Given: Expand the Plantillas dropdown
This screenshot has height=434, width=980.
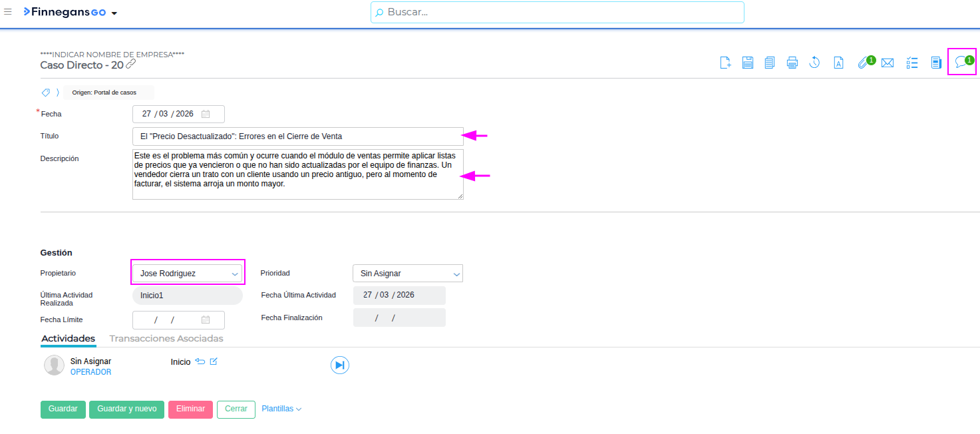Looking at the screenshot, I should pos(281,409).
